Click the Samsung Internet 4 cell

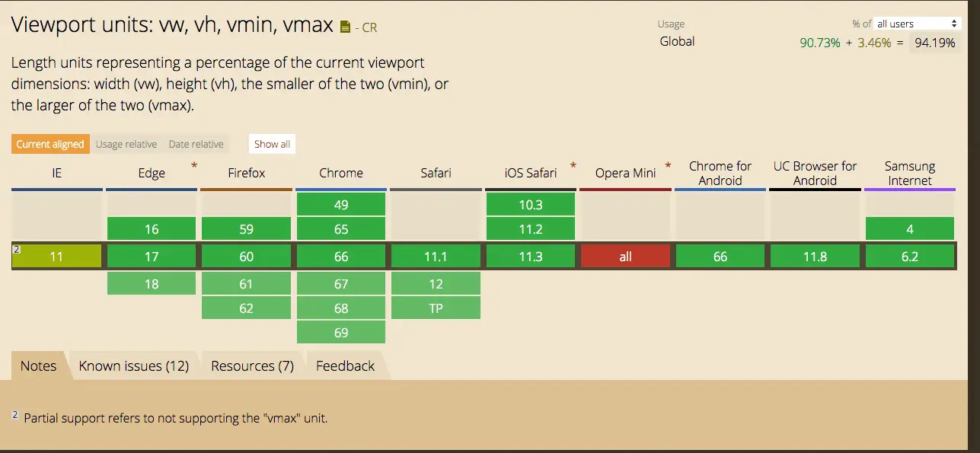click(910, 229)
